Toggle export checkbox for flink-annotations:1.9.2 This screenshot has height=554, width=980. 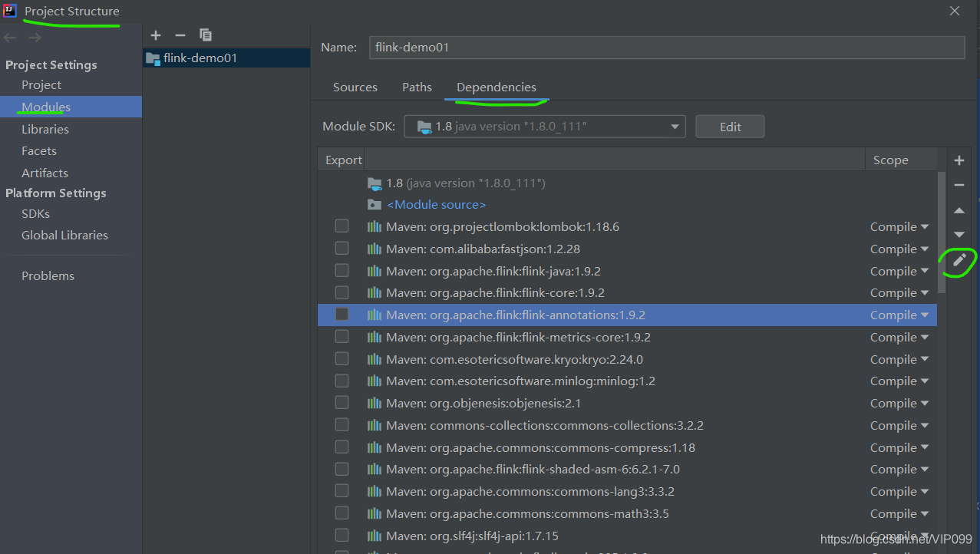tap(342, 314)
